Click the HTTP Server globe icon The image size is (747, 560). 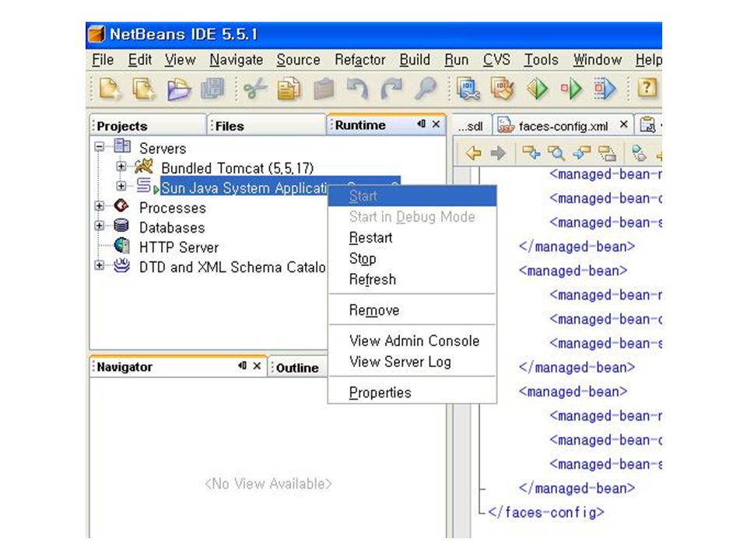click(122, 245)
